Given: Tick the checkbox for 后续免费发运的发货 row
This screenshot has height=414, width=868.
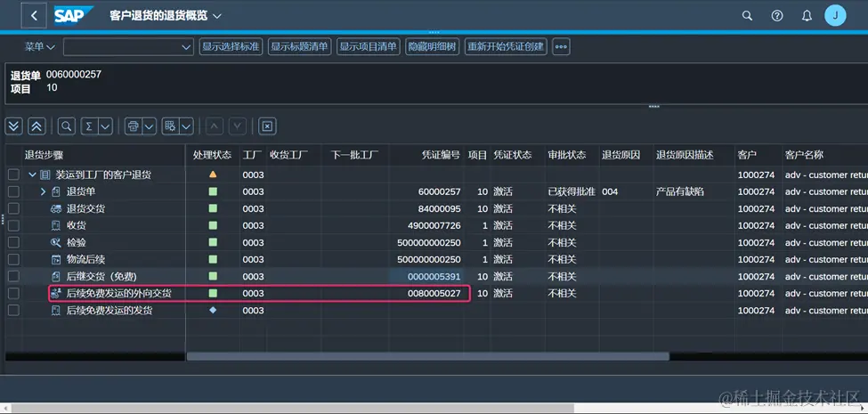Looking at the screenshot, I should (13, 311).
